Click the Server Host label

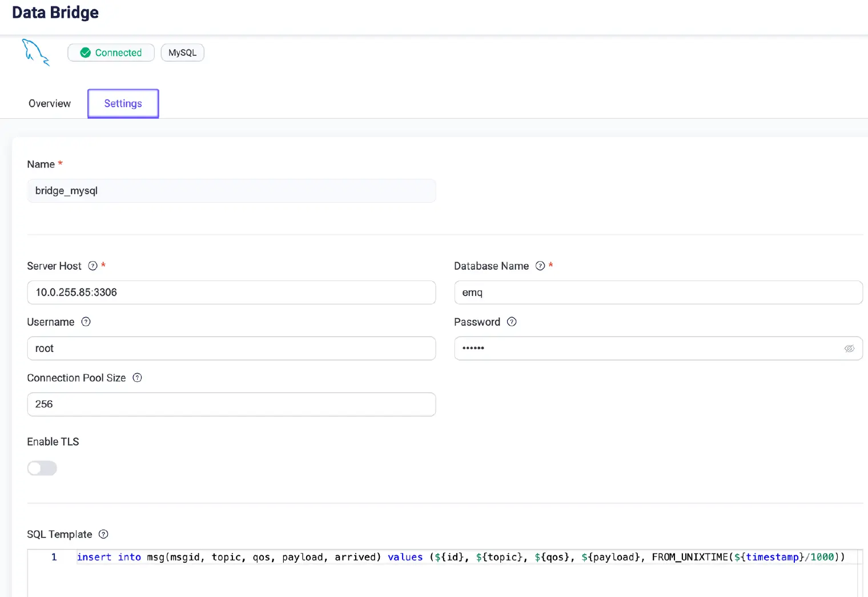(54, 266)
